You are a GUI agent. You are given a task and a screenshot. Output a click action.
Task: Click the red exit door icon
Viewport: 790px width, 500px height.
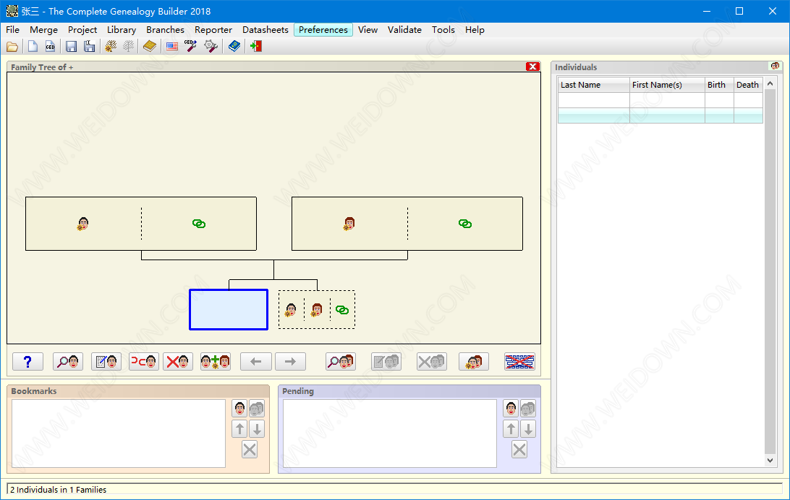256,46
